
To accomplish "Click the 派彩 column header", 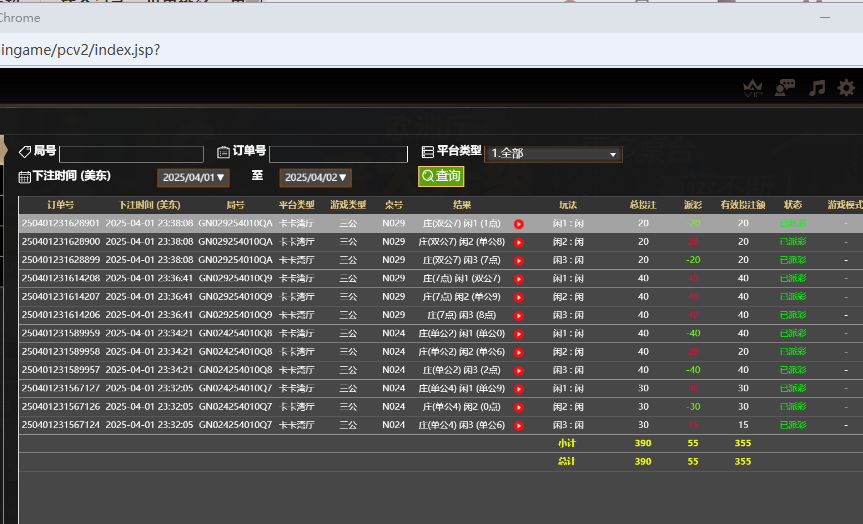I will point(692,205).
